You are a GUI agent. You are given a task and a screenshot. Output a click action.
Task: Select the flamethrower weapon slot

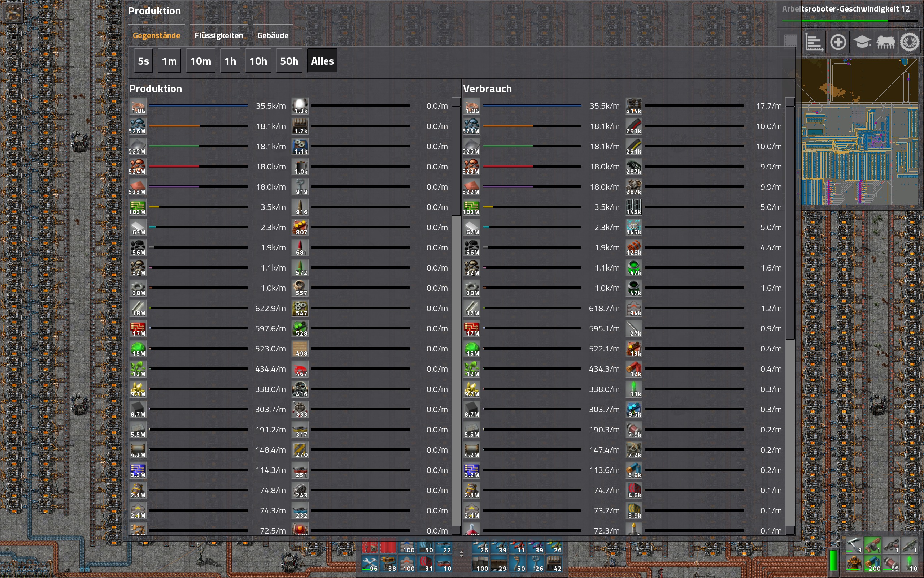[891, 545]
